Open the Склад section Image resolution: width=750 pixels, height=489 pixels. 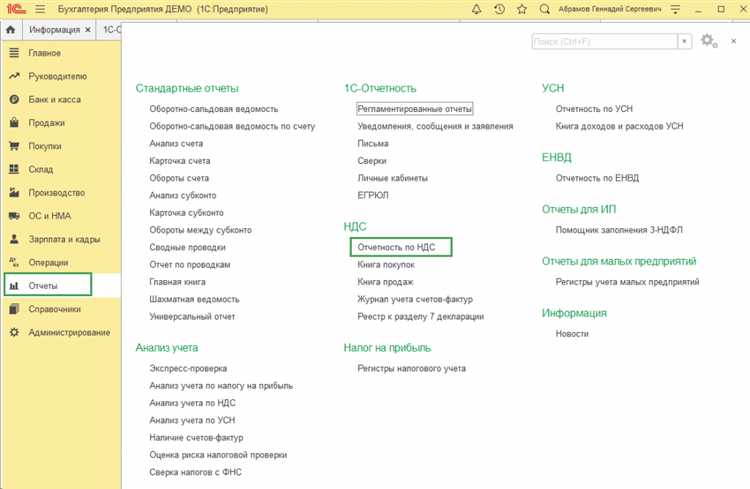(41, 169)
